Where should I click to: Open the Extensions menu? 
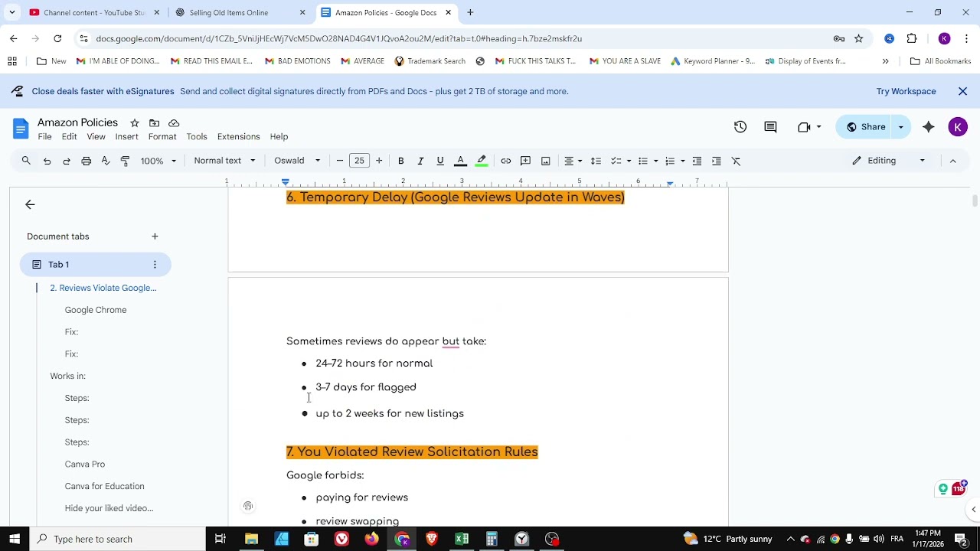coord(238,137)
